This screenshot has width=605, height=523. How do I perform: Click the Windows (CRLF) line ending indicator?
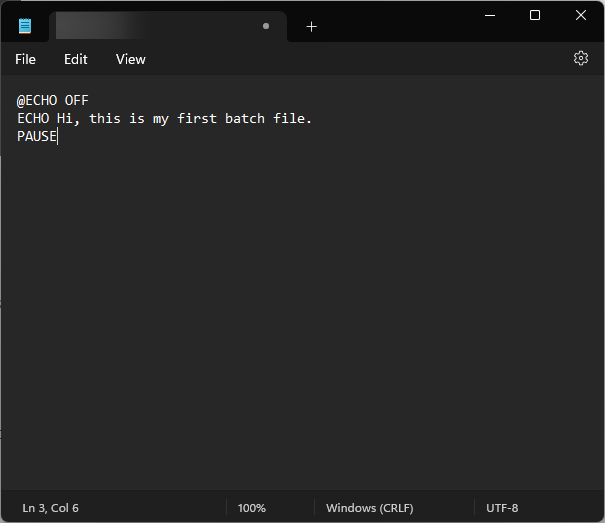point(369,508)
